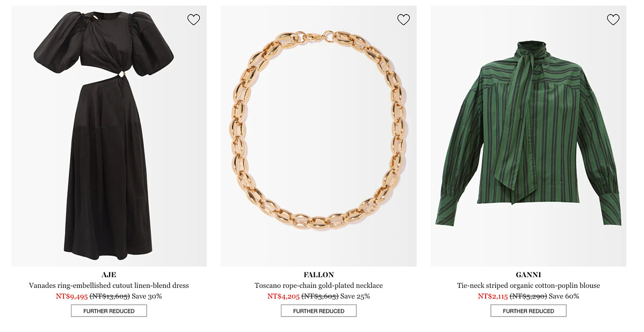Screen dimensions: 644x332
Task: Open Toscano rope-chain gold-plated necklace title
Action: (319, 286)
